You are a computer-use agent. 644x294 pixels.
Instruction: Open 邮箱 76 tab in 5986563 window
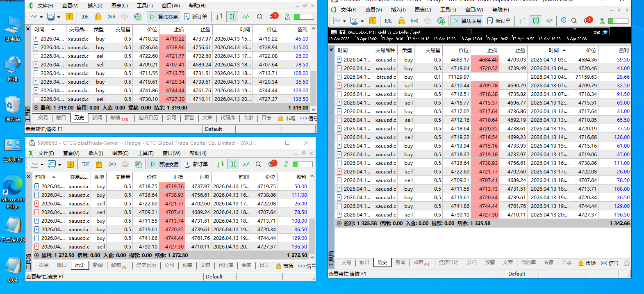[x=119, y=266]
